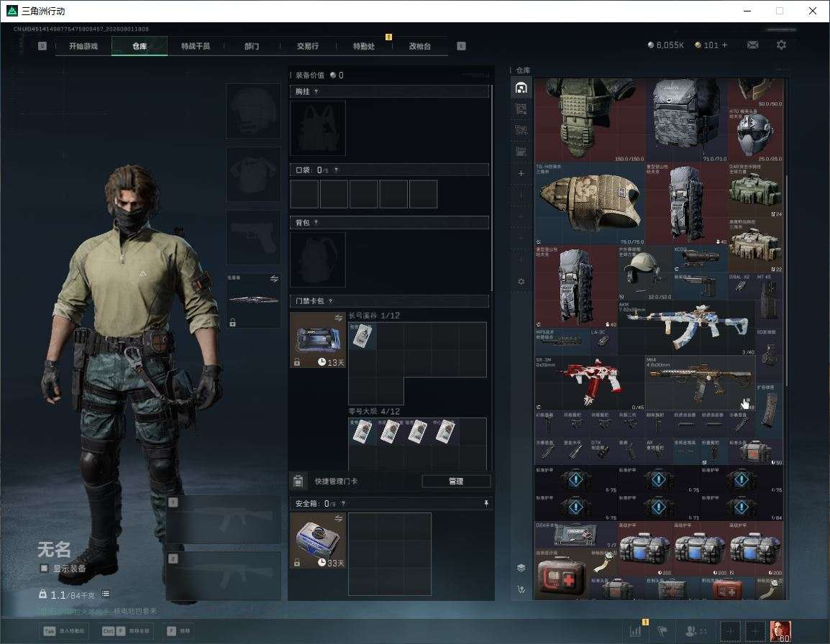Select the DAR green chest rig
Screen dimensions: 830x644
[755, 190]
